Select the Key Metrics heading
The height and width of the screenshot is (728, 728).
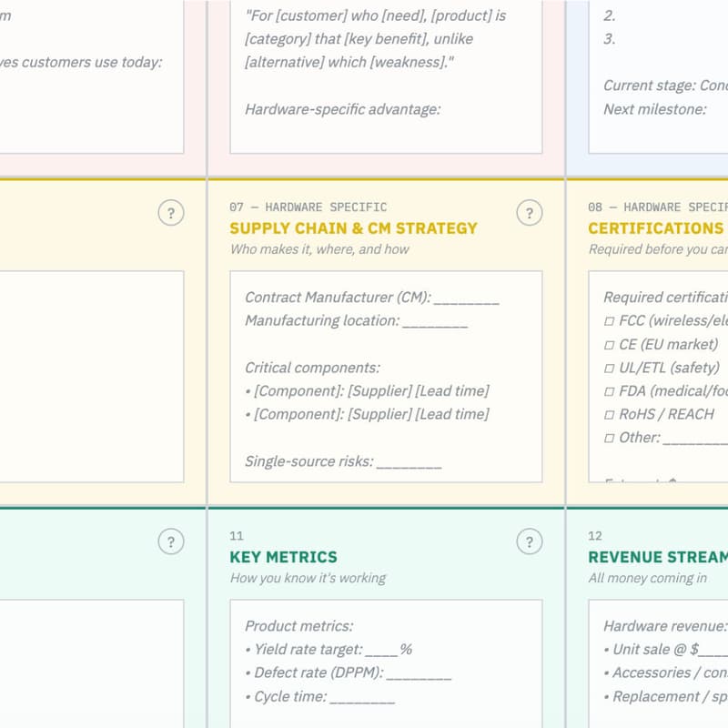coord(283,557)
